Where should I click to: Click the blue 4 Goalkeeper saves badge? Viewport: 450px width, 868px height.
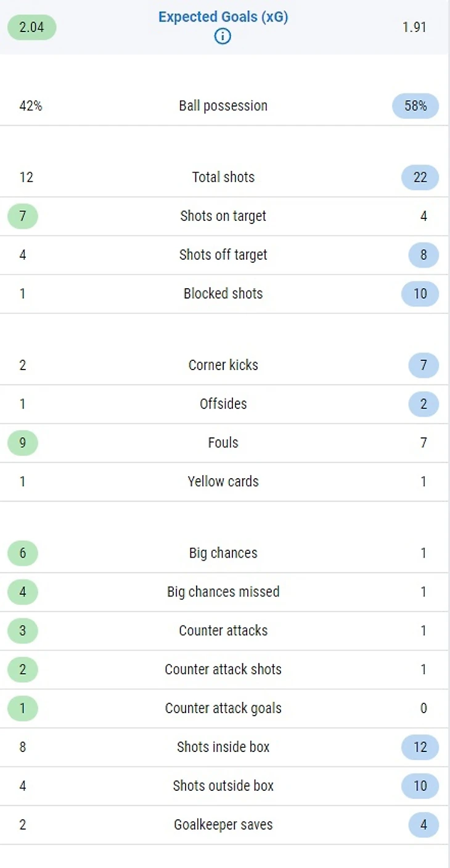click(423, 825)
